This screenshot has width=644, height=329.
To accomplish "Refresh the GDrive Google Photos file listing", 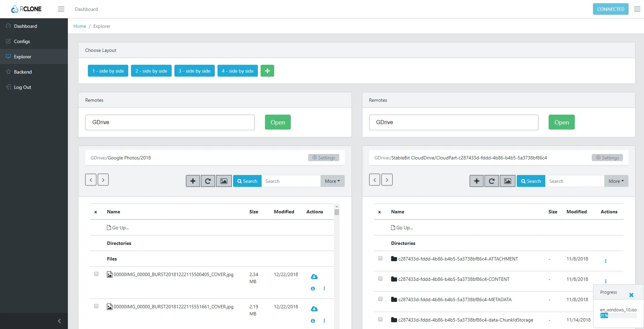I will coord(208,181).
